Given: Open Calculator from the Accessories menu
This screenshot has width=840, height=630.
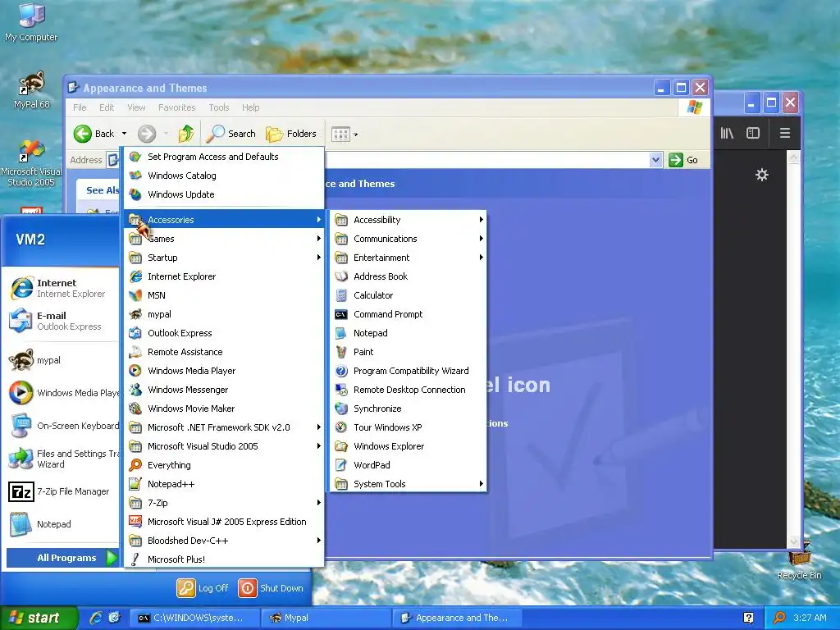Looking at the screenshot, I should pos(408,295).
